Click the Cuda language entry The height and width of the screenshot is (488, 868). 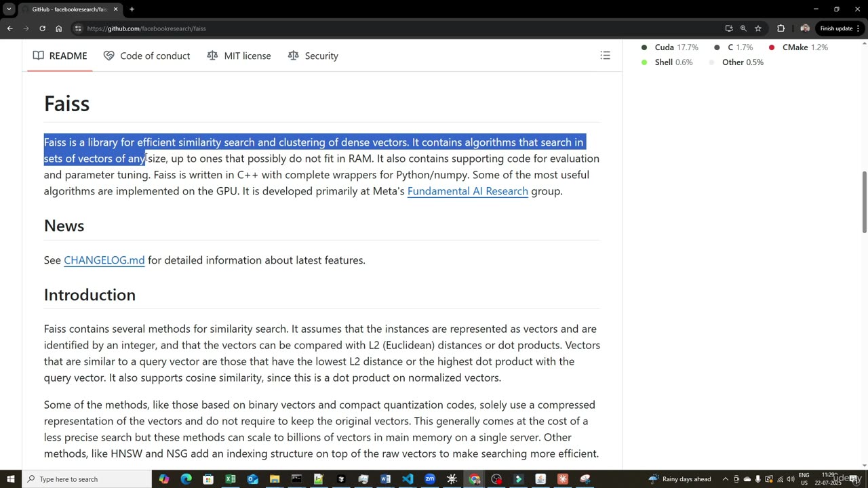[x=669, y=47]
